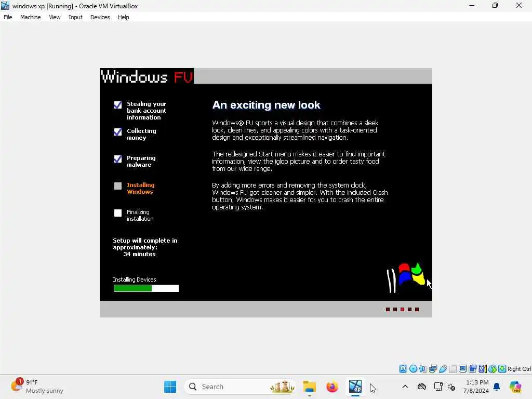The width and height of the screenshot is (532, 399).
Task: Click the grey Installing Windows checkbox
Action: [x=118, y=186]
